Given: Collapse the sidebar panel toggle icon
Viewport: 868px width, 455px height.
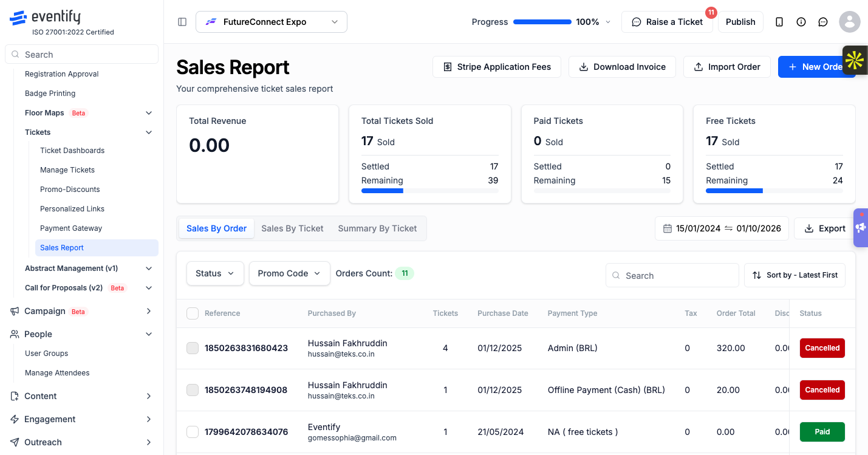Looking at the screenshot, I should click(182, 22).
